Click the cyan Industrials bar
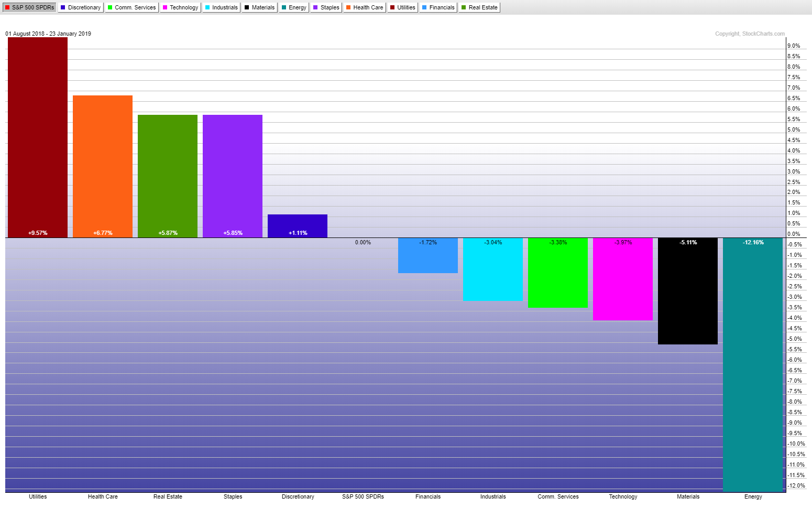The width and height of the screenshot is (812, 508). 493,269
